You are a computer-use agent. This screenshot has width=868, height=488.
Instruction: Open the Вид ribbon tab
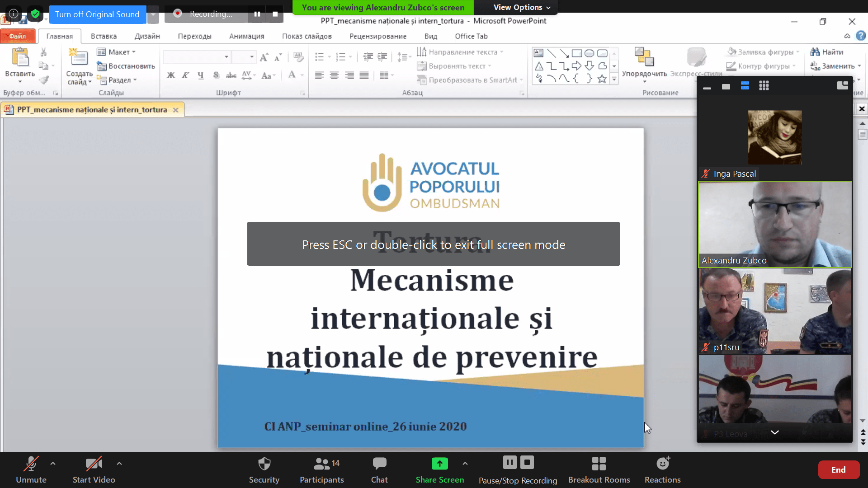pos(430,36)
